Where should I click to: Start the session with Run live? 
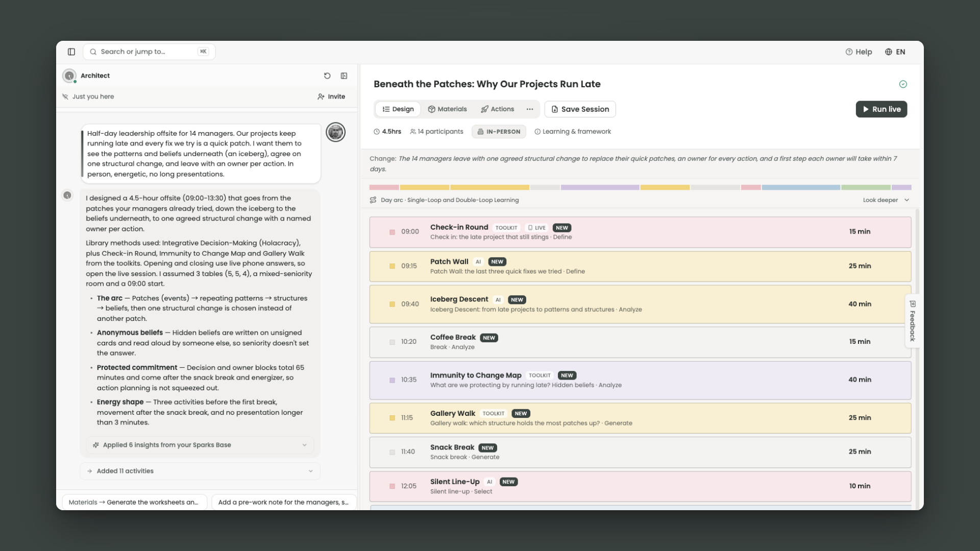point(881,109)
